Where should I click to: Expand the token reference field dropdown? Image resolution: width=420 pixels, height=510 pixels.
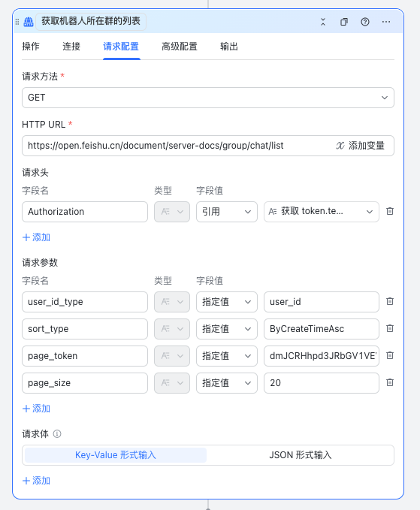pos(322,212)
